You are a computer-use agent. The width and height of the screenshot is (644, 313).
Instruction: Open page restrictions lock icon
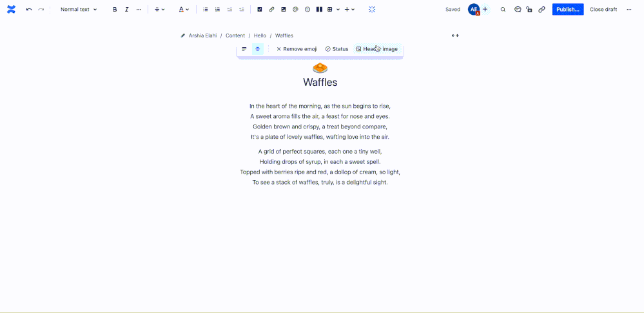click(529, 10)
